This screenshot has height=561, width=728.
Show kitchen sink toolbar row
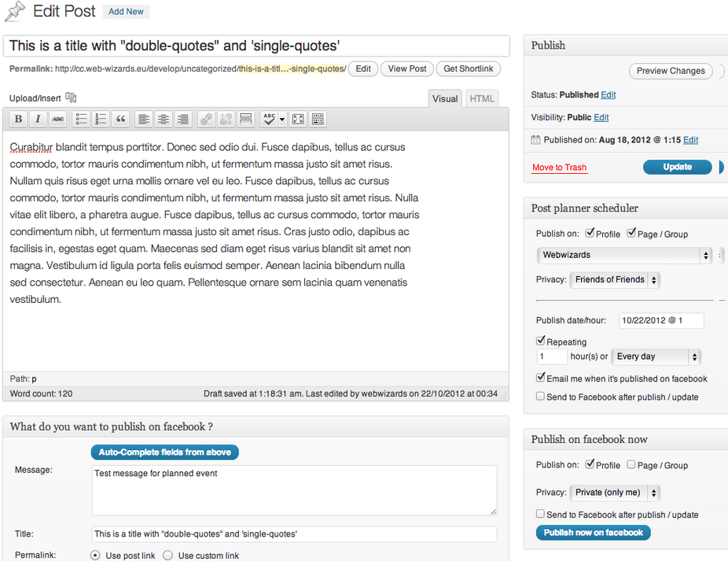click(x=318, y=119)
